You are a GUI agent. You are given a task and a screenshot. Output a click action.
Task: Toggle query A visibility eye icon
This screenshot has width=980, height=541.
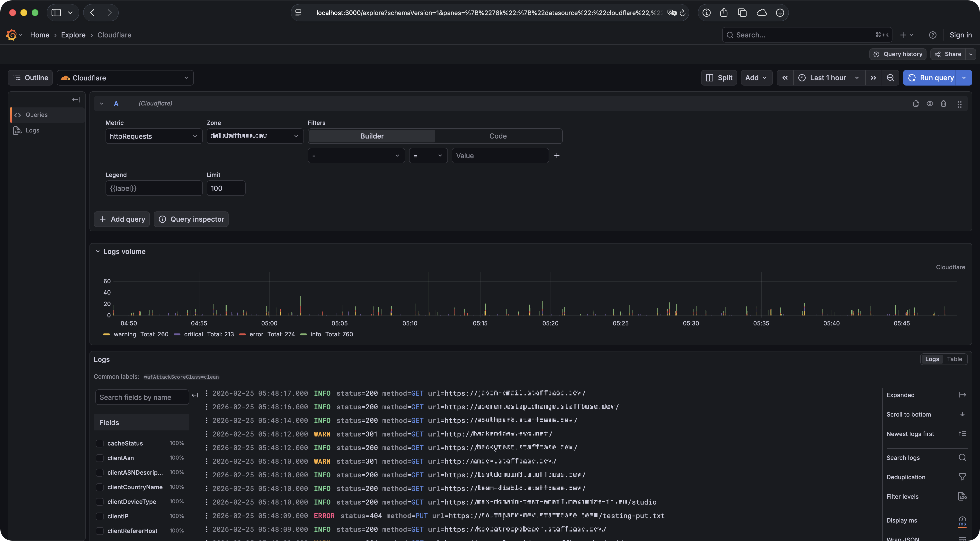[930, 103]
